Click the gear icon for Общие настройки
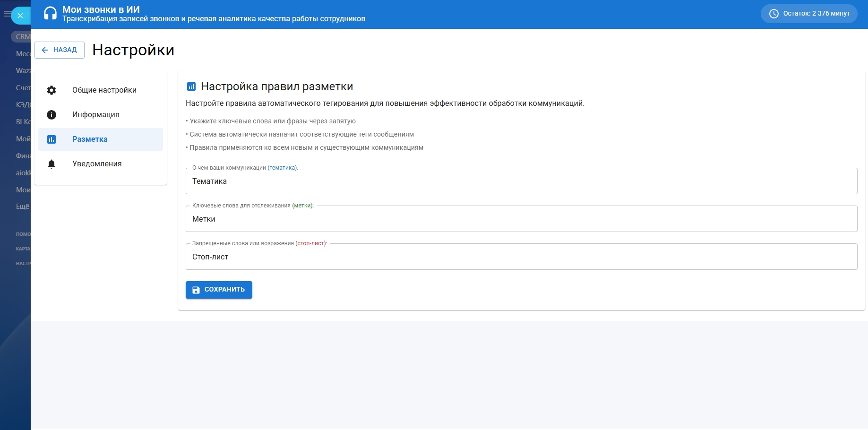 coord(52,90)
